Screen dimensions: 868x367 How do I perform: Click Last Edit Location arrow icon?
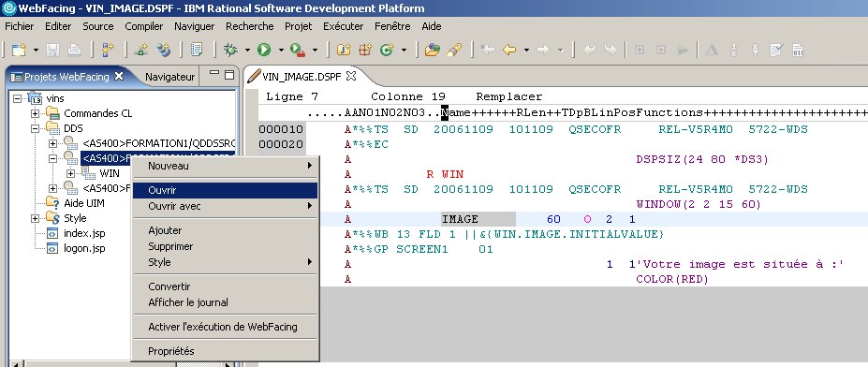coord(488,50)
